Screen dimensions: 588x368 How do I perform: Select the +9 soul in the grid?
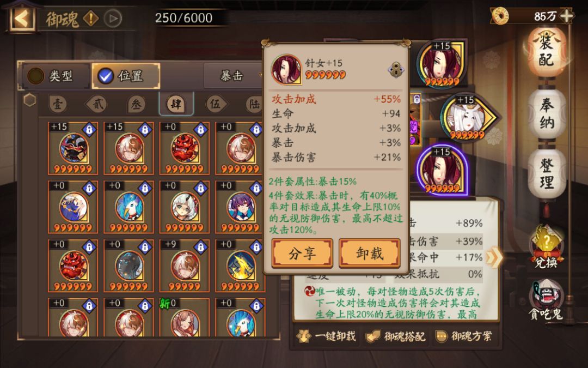tap(185, 266)
